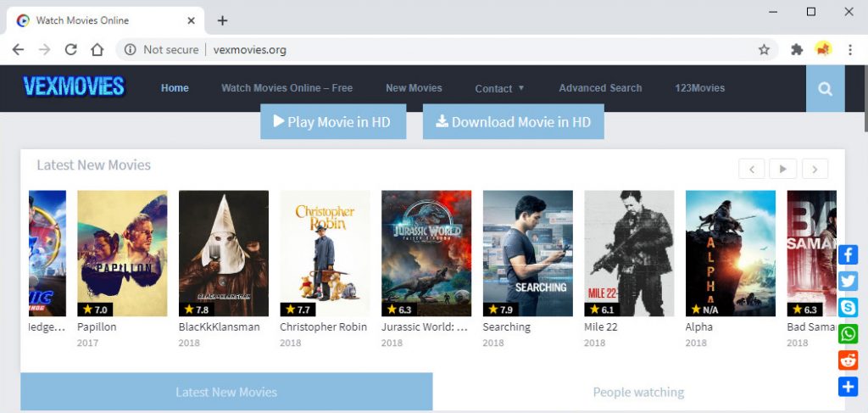Viewport: 868px width, 413px height.
Task: Open the 123Movies nav link
Action: [x=699, y=88]
